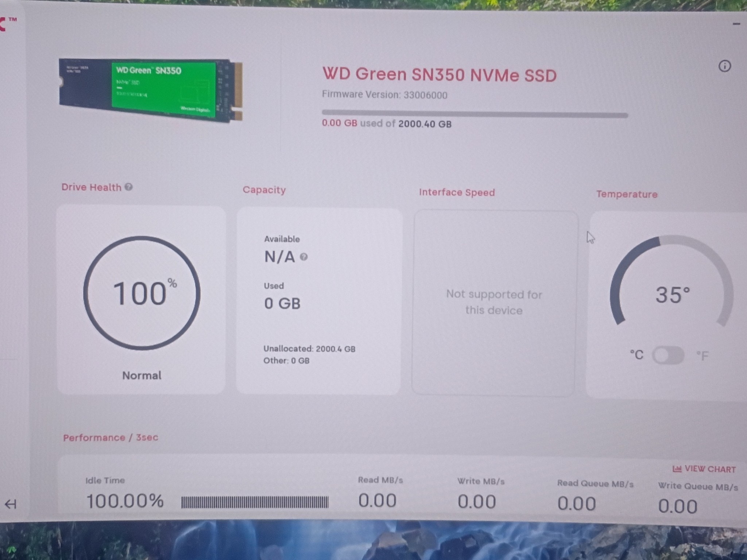Click the storage usage progress bar
747x560 pixels.
pos(475,114)
